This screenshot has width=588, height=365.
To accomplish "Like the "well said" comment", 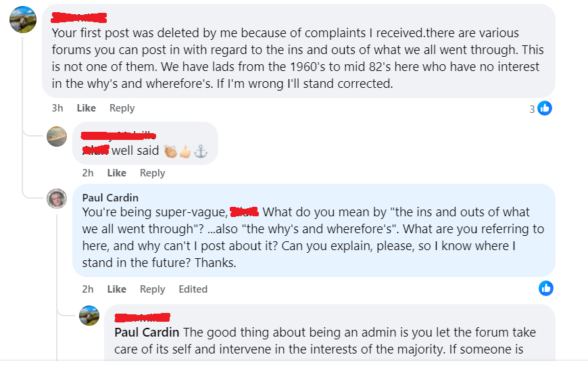I will [117, 173].
